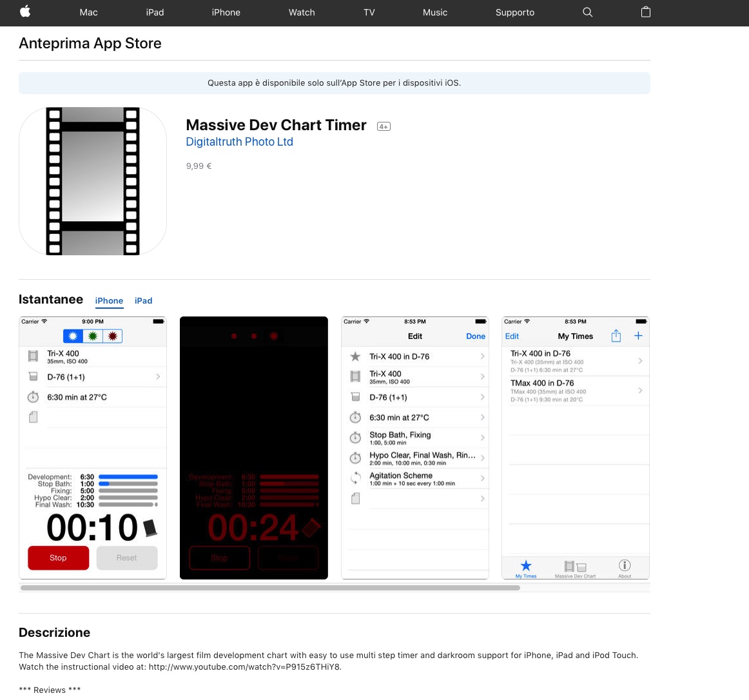Open the Music menu item

(x=434, y=12)
